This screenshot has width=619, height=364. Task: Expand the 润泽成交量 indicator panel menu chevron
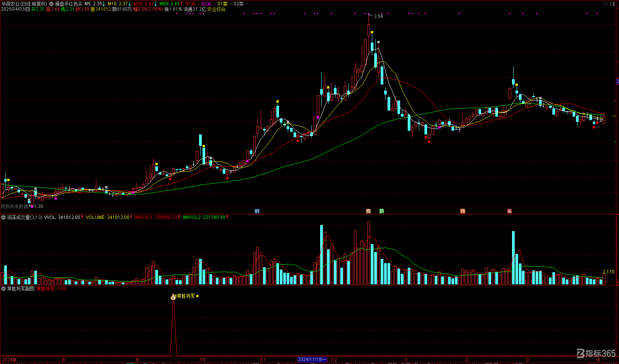point(3,217)
